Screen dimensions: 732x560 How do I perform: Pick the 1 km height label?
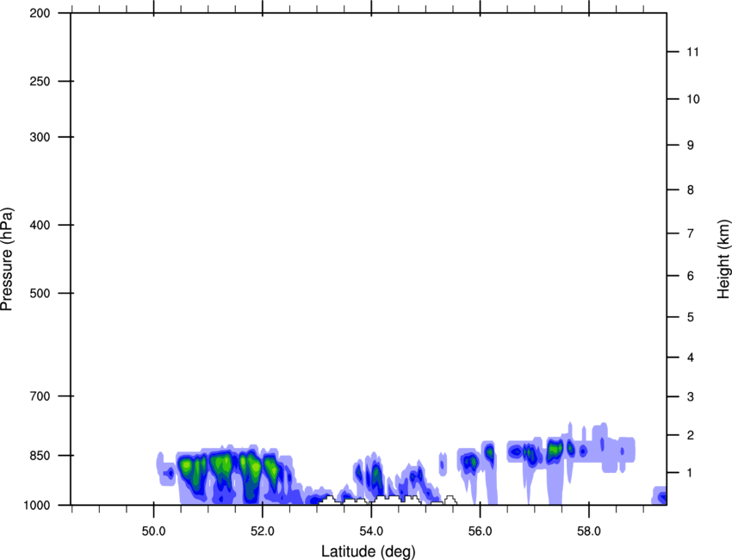(691, 473)
